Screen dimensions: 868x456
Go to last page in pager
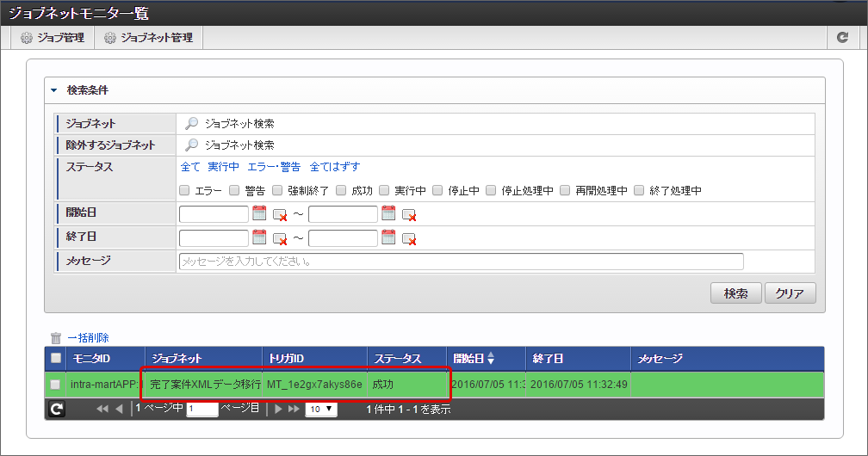point(294,409)
